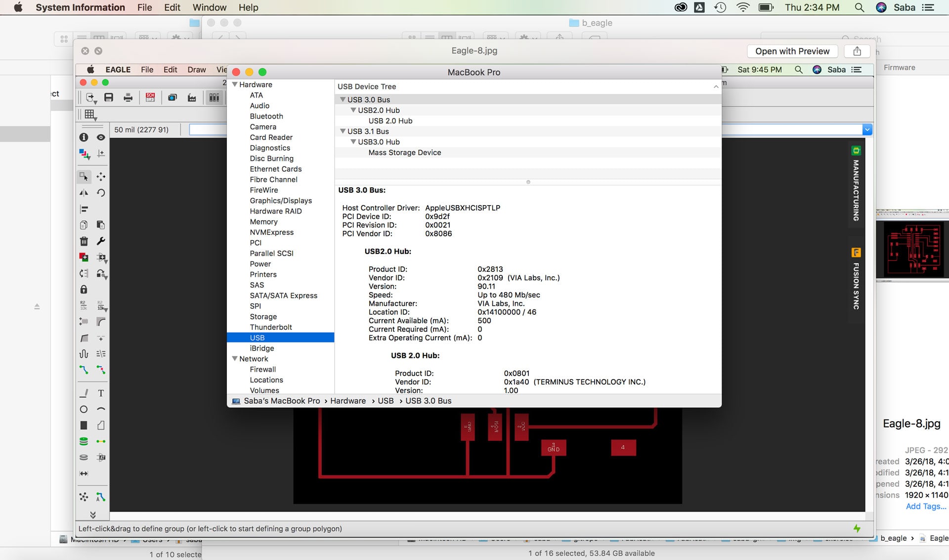Choose the Mirror tool

click(84, 193)
